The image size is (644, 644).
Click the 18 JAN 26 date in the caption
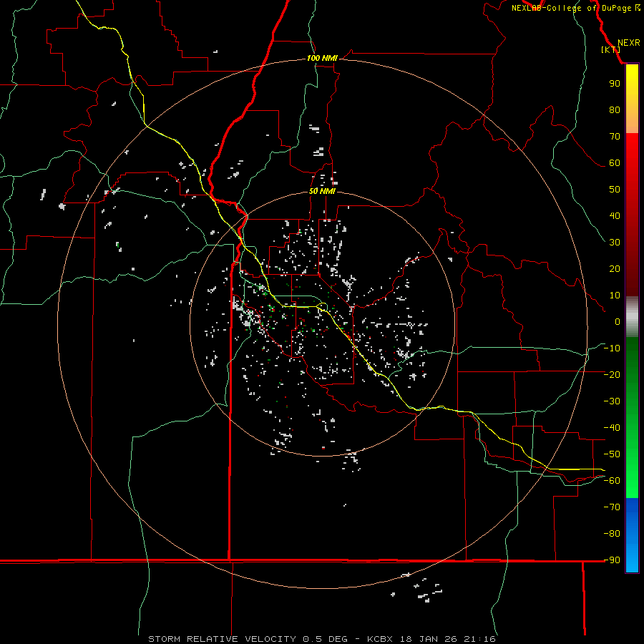(429, 639)
